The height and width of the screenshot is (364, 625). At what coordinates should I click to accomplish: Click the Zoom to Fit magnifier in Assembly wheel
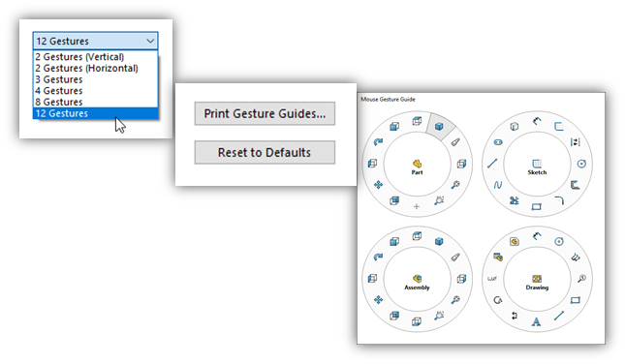[455, 300]
